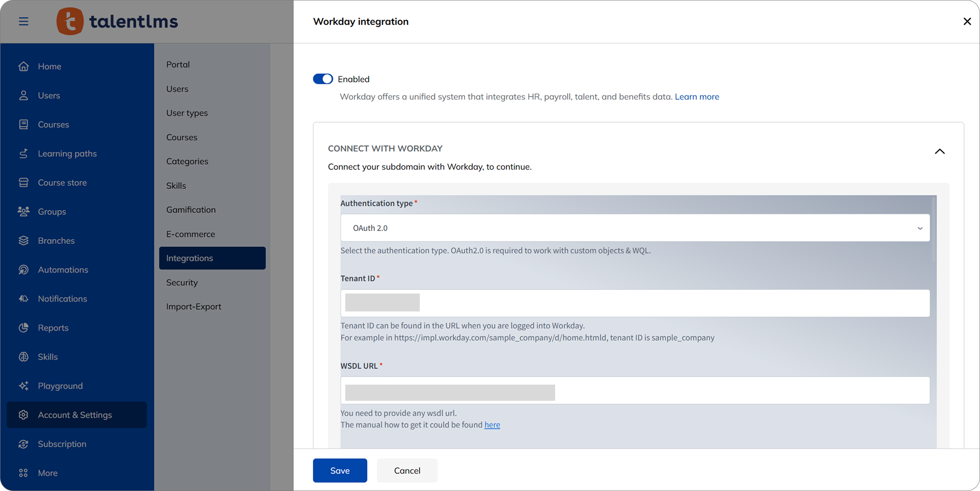Click the WSDL URL input field

635,390
